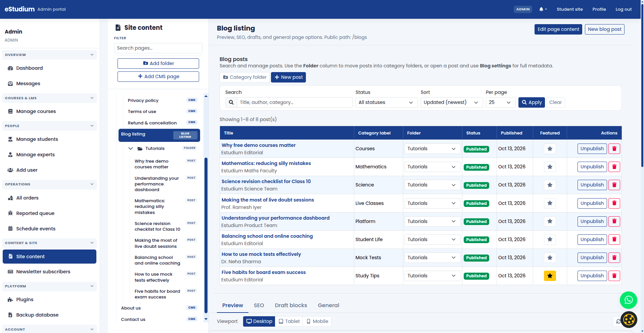Delete the 'Balancing school and online coaching' post
Screen dimensions: 644x333
pyautogui.click(x=614, y=239)
